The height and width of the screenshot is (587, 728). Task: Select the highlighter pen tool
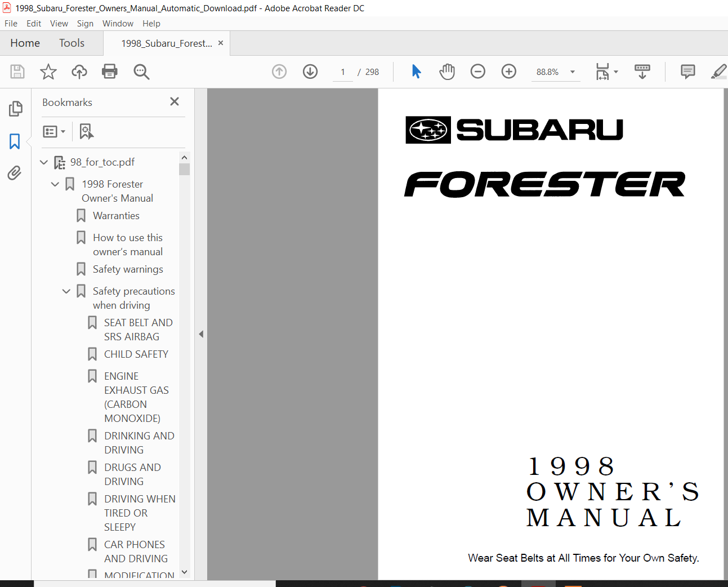pyautogui.click(x=719, y=72)
